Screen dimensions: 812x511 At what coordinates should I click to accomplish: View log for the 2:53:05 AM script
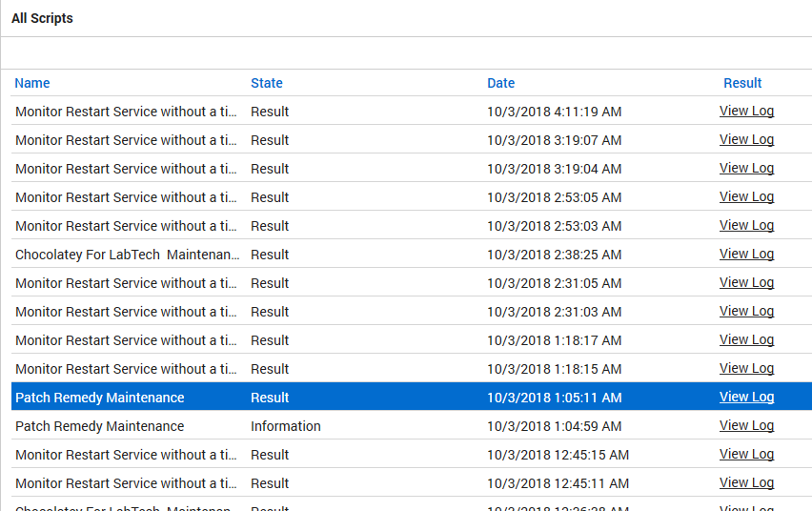point(746,197)
